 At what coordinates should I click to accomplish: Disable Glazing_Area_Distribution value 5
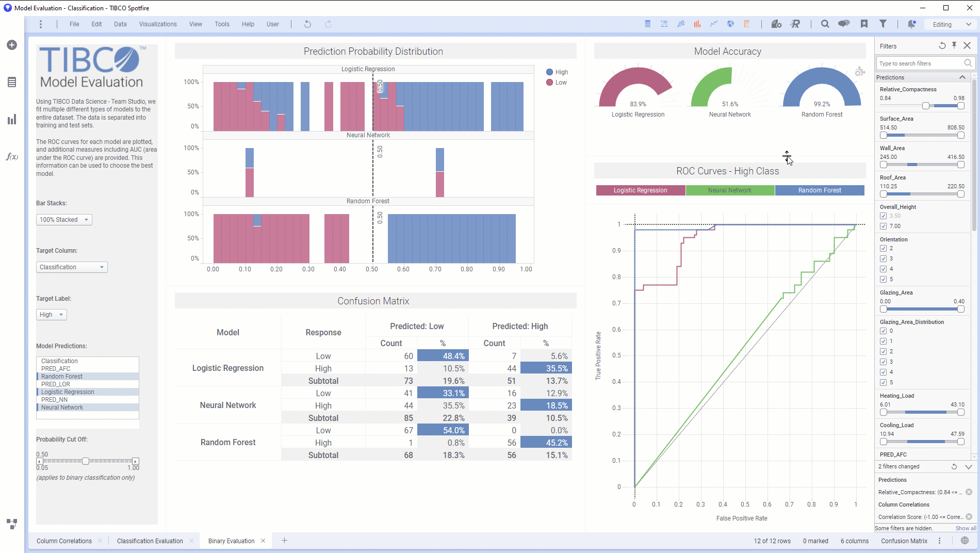point(883,382)
